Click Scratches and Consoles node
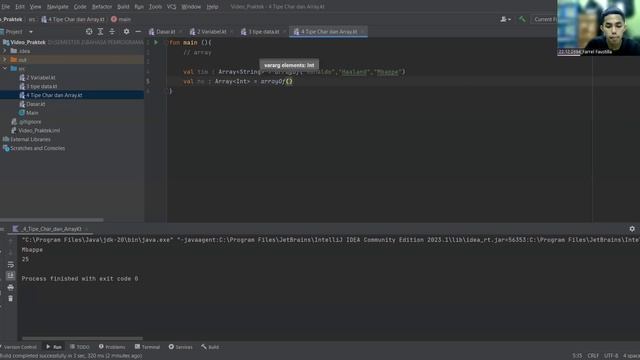This screenshot has height=360, width=640. coord(38,148)
